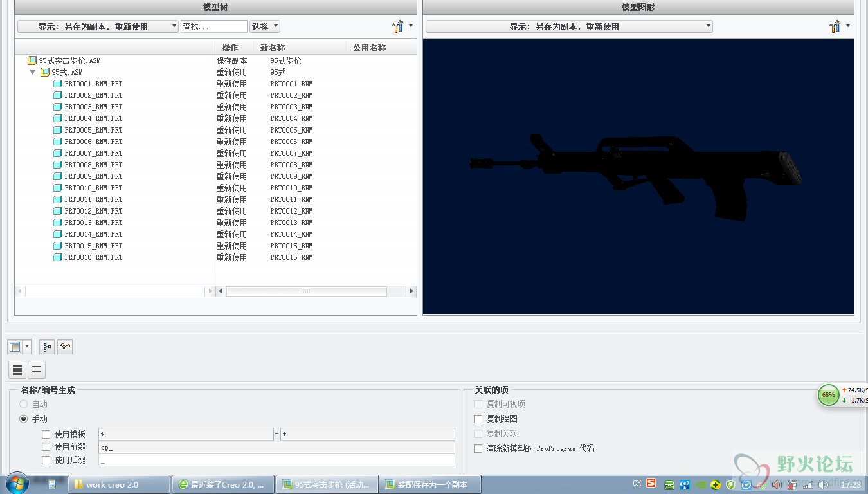Open the model tree 显示 filter dropdown
The image size is (868, 494).
[98, 26]
